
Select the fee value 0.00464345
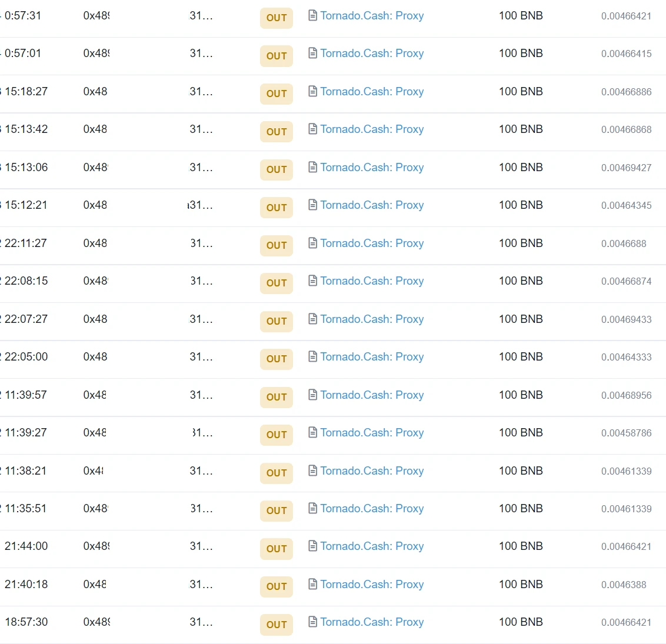click(626, 206)
